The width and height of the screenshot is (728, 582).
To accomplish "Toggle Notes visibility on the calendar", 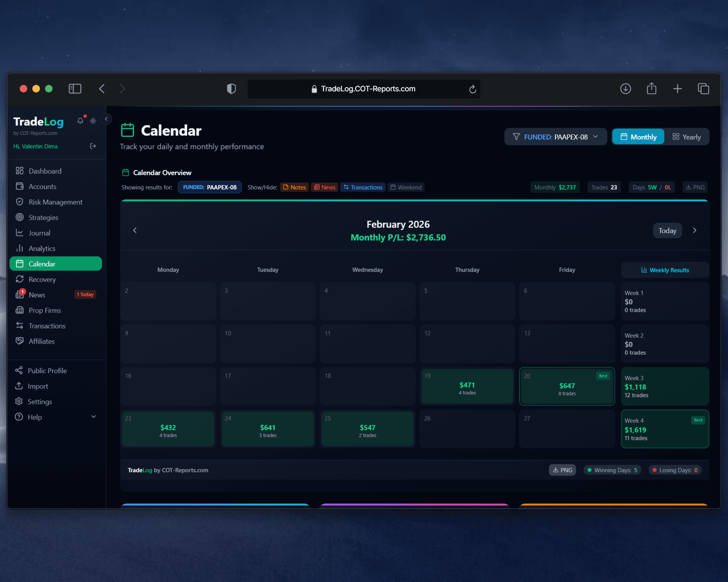I will (294, 187).
